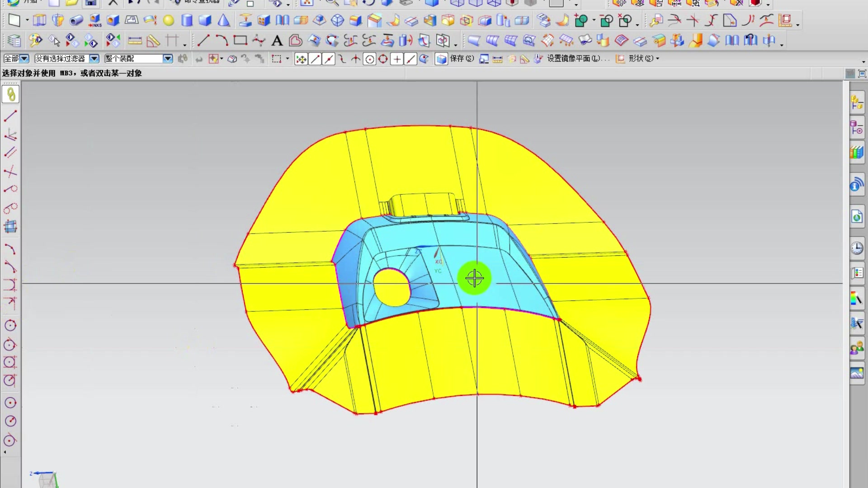
Task: Toggle the snap to endpoint option
Action: coord(315,59)
